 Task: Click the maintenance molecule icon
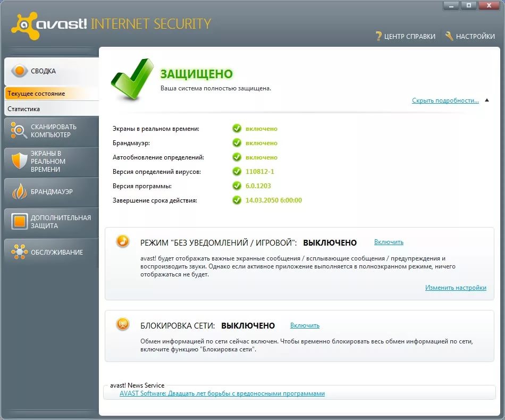point(19,252)
